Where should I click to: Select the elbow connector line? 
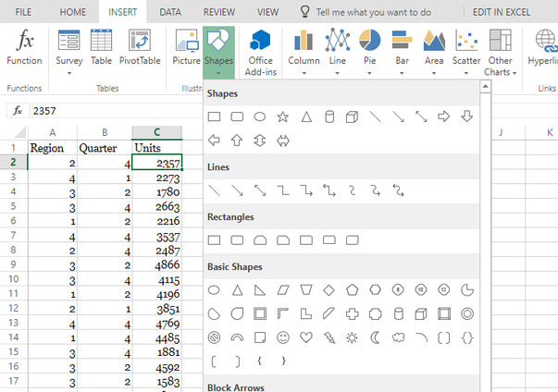(x=283, y=190)
